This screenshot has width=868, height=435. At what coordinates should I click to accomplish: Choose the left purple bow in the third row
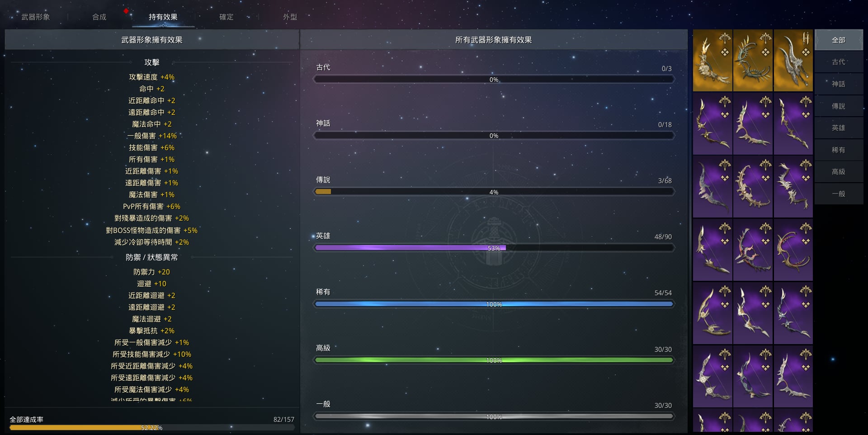(712, 187)
